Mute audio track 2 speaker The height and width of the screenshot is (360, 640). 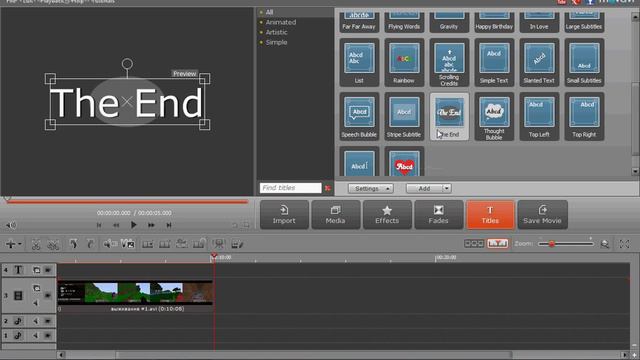click(36, 321)
